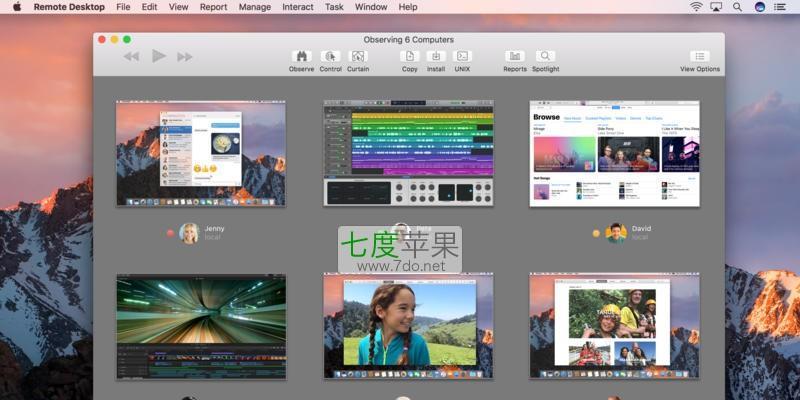Click Jenny's red status indicator
800x400 pixels.
[170, 234]
